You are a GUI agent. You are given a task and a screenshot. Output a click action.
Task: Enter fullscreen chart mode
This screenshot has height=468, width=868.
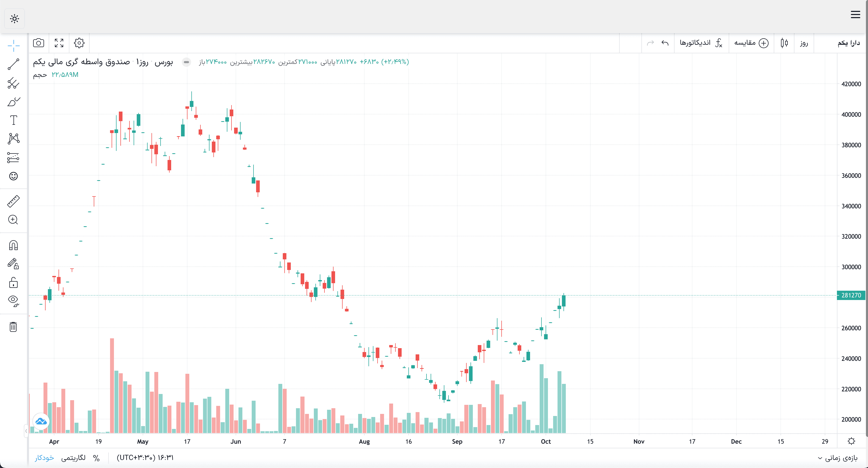[59, 43]
